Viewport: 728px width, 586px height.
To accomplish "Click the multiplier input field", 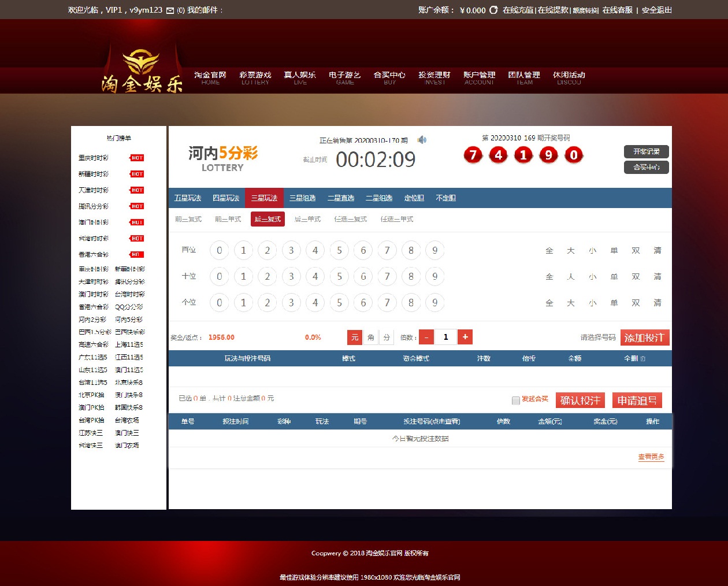I will pos(445,337).
